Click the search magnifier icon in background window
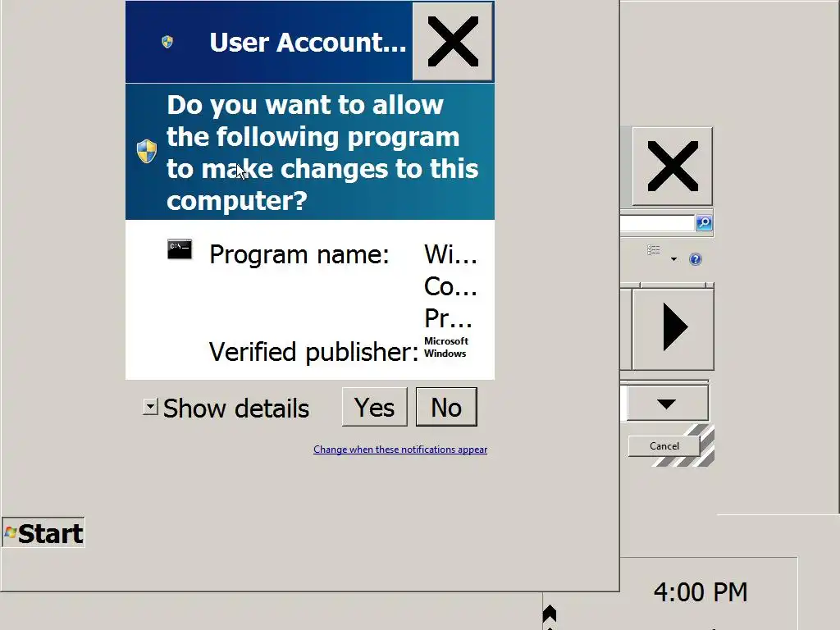 point(703,222)
